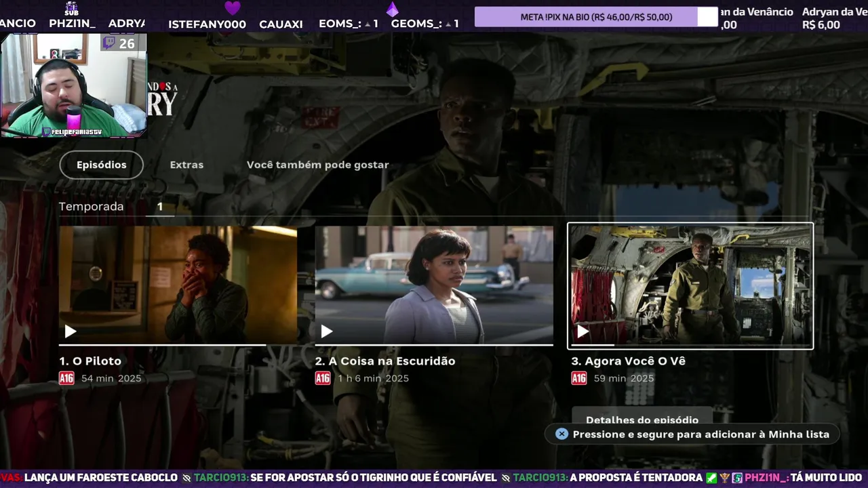Click TARCIO913 A PROPOSTA É TENTADORA message
The height and width of the screenshot is (488, 868).
(609, 478)
